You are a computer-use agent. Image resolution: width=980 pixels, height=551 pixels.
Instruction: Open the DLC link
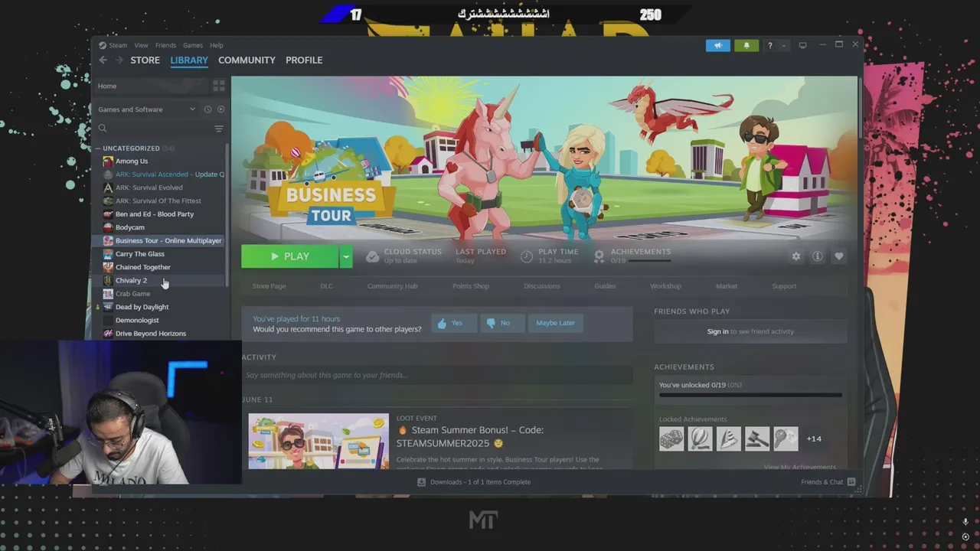[x=326, y=286]
